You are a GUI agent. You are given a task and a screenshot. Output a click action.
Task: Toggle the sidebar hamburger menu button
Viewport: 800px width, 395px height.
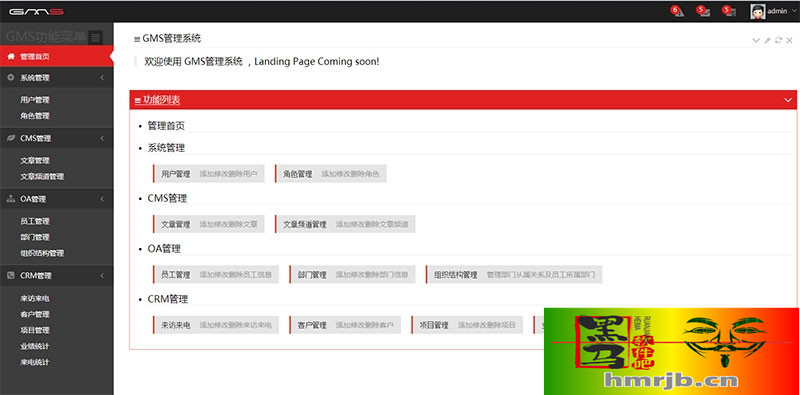[x=95, y=37]
